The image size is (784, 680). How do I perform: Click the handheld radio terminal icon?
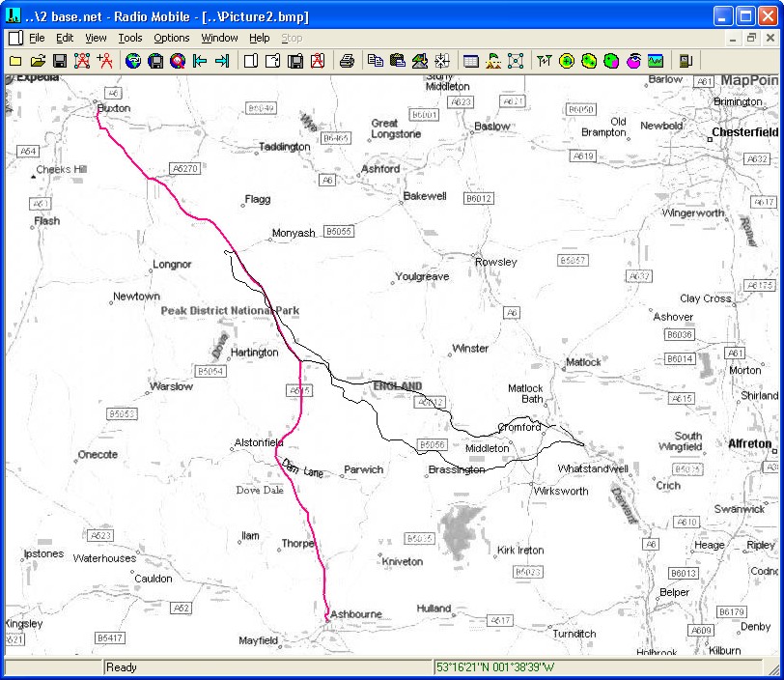(685, 61)
